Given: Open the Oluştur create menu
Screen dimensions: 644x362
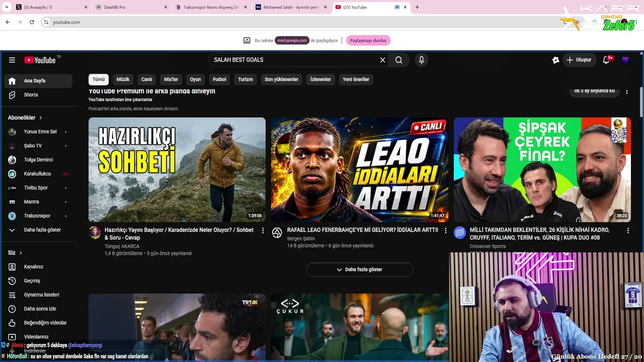Looking at the screenshot, I should pyautogui.click(x=580, y=60).
